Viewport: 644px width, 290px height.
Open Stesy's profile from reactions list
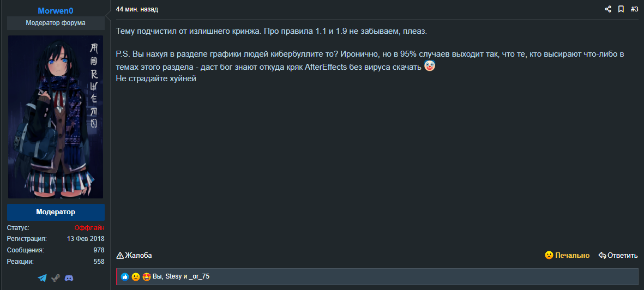[172, 277]
